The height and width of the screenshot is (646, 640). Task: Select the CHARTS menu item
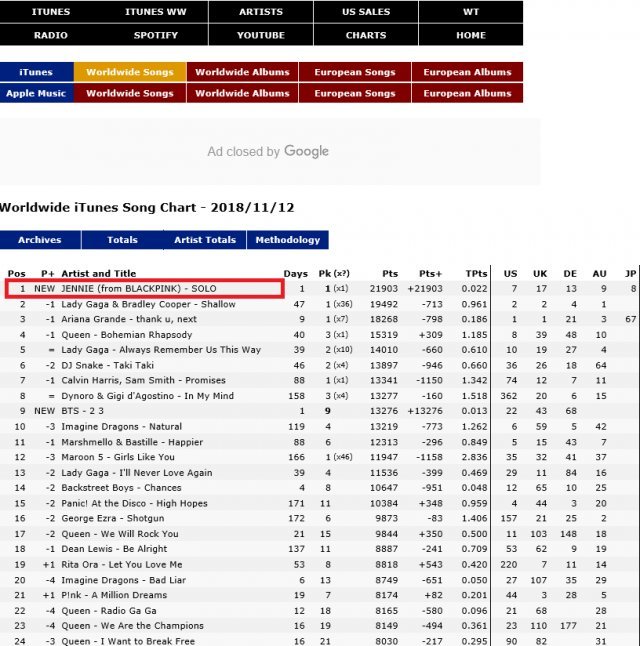click(366, 35)
